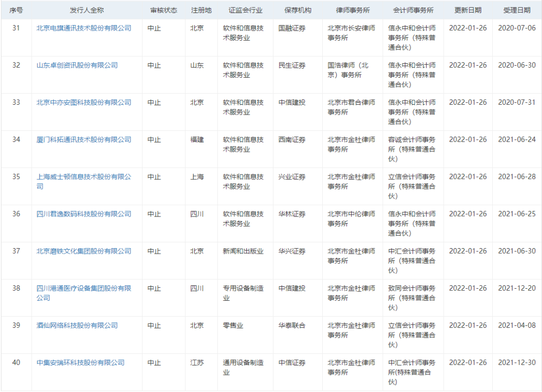Open 四川君逸数码科技股份有限公司 link
Screen dimensions: 542x392
pyautogui.click(x=84, y=214)
